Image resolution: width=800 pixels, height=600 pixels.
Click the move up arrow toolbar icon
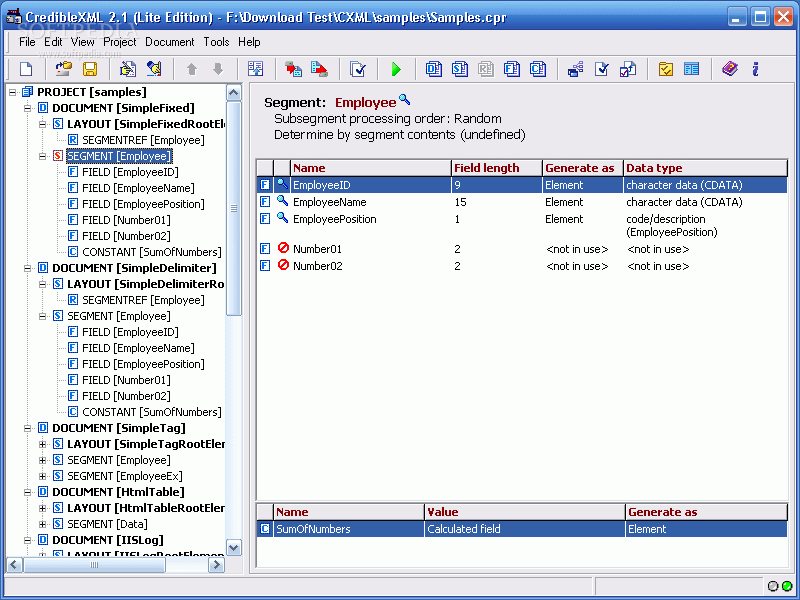pos(192,69)
